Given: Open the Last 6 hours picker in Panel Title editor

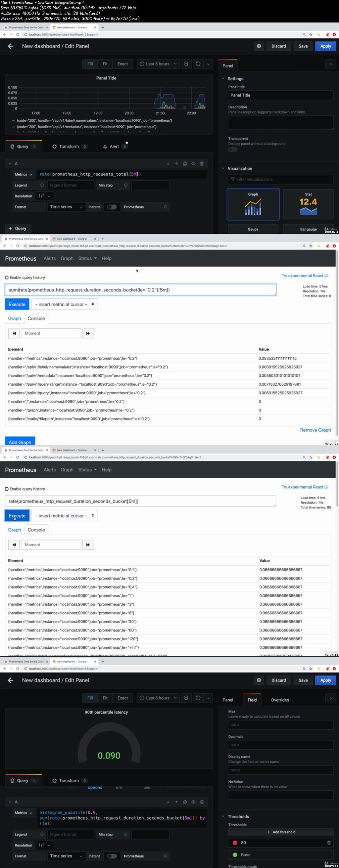Looking at the screenshot, I should (158, 64).
